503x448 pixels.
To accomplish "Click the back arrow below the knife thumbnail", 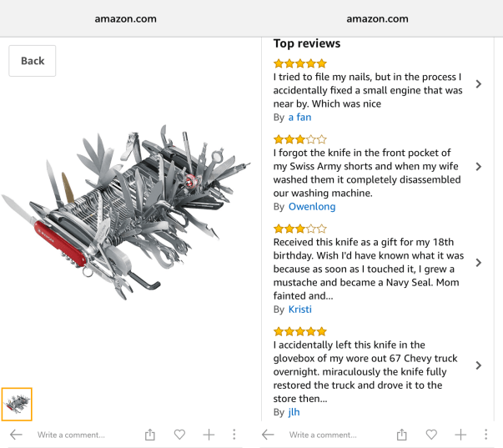I will [x=16, y=435].
